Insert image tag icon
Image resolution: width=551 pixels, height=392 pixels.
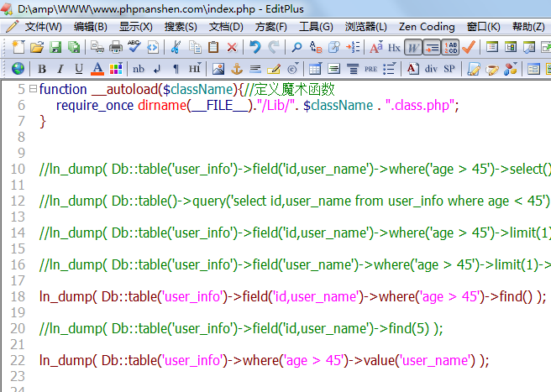(x=218, y=69)
